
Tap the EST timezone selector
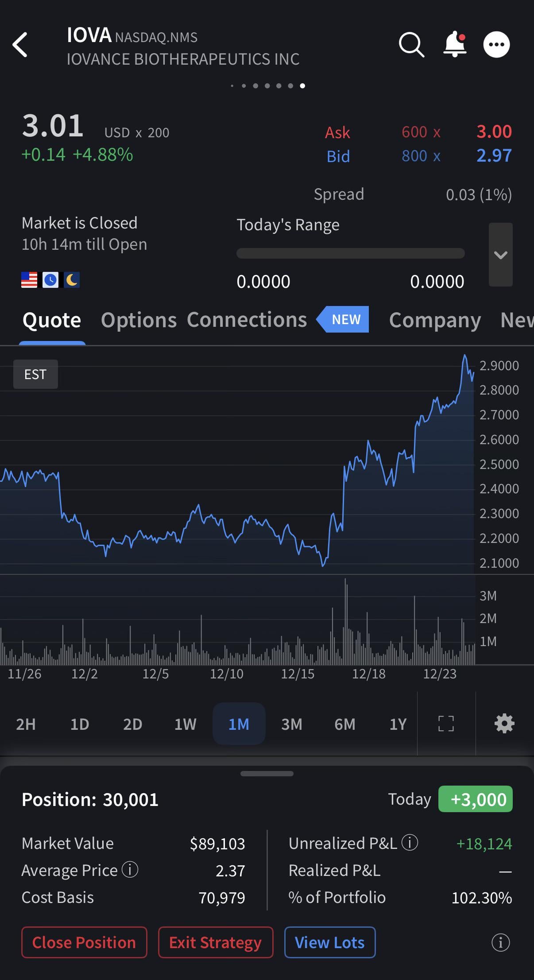click(x=35, y=375)
